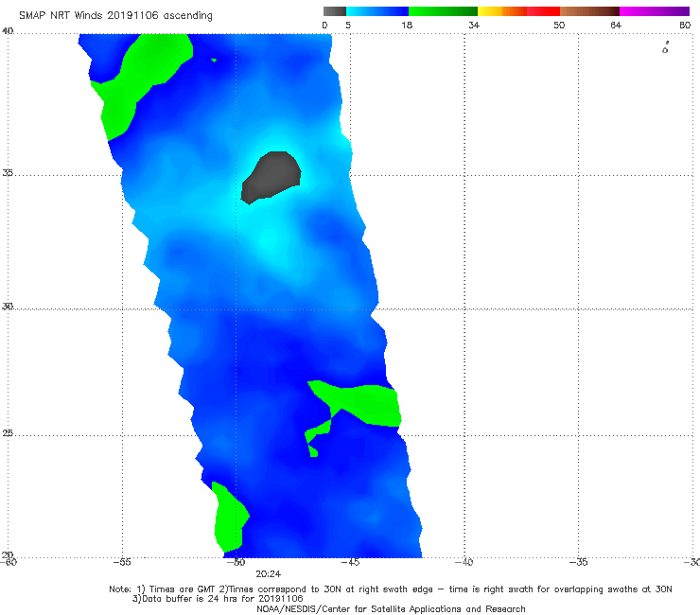Click the colorbar label '64'
This screenshot has height=615, width=700.
coord(616,25)
